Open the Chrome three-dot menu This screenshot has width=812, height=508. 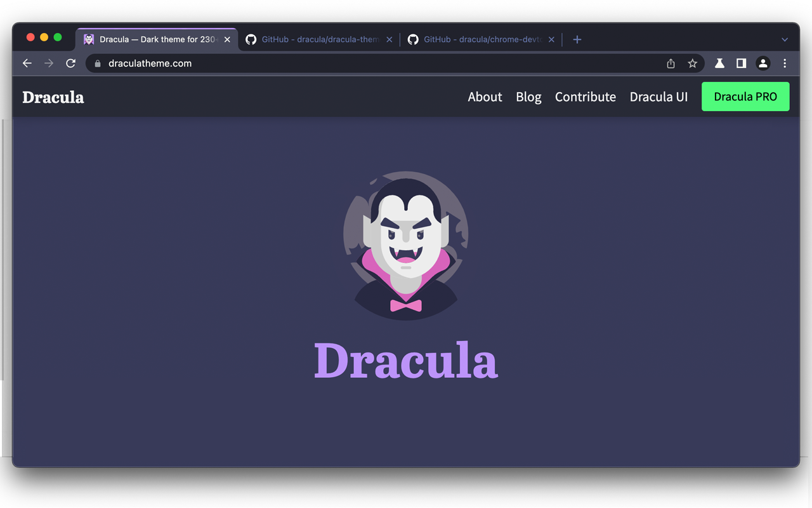(x=785, y=63)
